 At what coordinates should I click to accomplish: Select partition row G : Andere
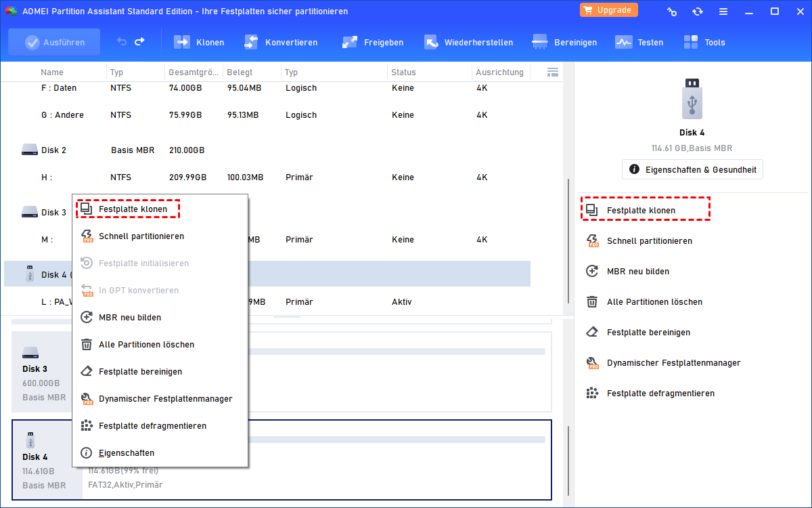pos(267,115)
